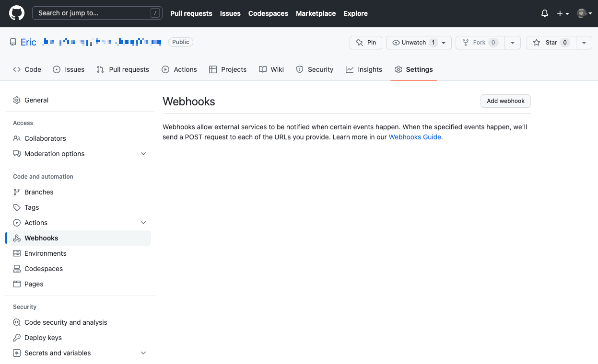This screenshot has width=598, height=364.
Task: Select Webhooks in sidebar
Action: coord(80,238)
